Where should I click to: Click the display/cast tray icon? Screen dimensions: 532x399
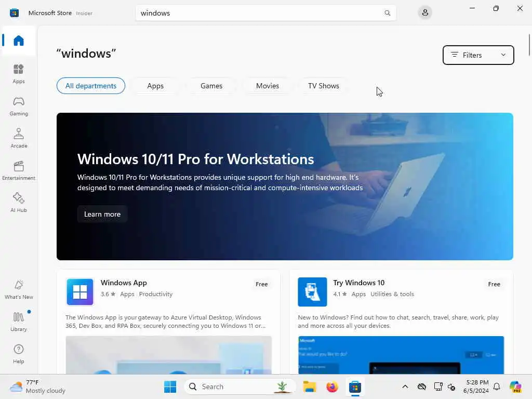[438, 387]
